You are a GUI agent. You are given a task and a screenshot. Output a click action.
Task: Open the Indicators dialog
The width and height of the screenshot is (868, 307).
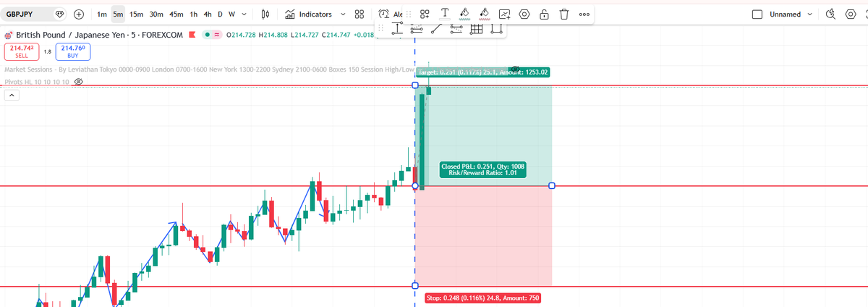(309, 14)
